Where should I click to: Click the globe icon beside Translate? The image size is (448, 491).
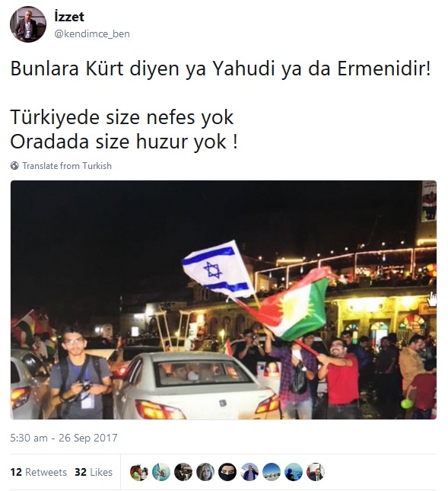click(14, 166)
